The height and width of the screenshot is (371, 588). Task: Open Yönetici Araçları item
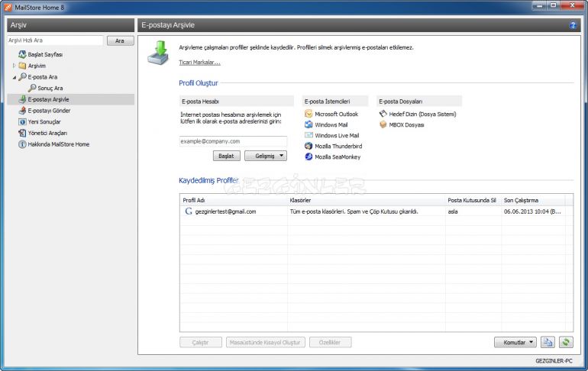click(43, 133)
